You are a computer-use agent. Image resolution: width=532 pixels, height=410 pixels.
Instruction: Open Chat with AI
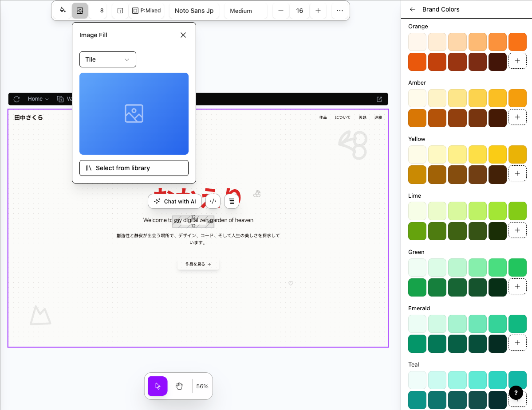[x=175, y=201]
